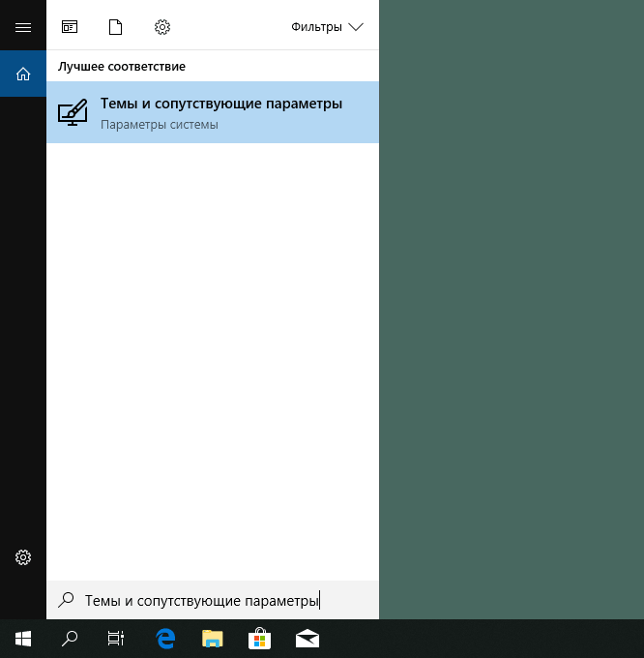This screenshot has width=644, height=658.
Task: Filter results by Documents icon
Action: [115, 27]
